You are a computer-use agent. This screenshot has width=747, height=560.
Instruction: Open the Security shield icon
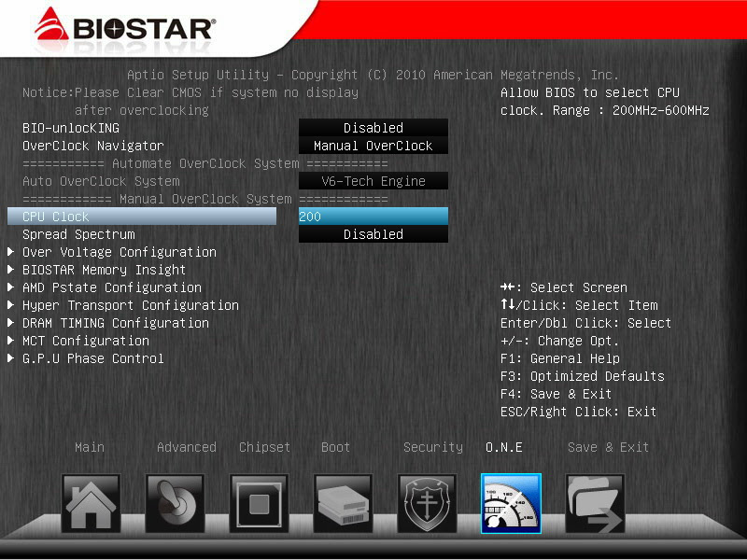click(427, 503)
